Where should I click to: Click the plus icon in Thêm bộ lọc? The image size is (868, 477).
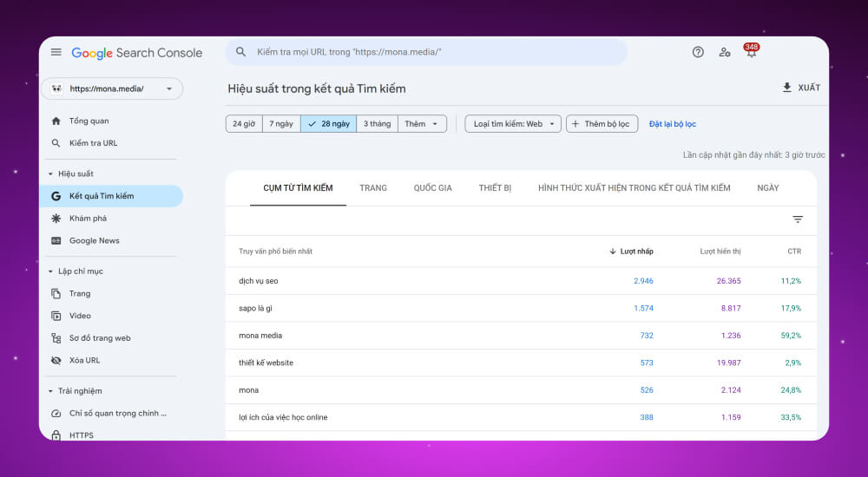(x=575, y=124)
